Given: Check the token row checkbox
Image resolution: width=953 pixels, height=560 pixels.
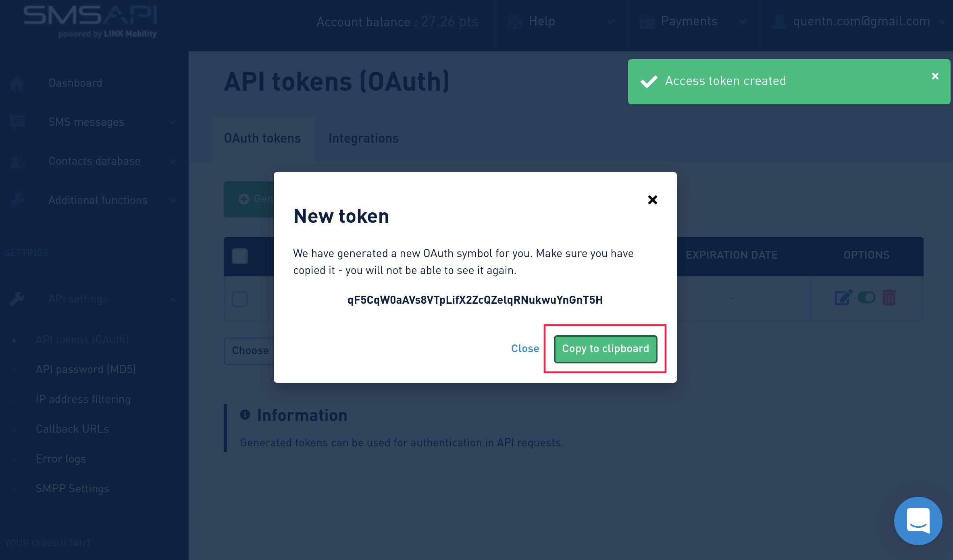Looking at the screenshot, I should [x=240, y=299].
